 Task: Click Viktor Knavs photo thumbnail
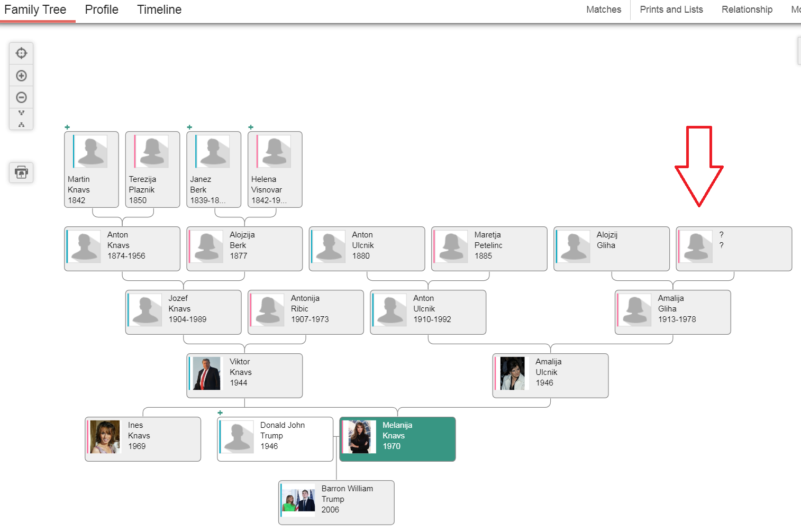point(206,373)
